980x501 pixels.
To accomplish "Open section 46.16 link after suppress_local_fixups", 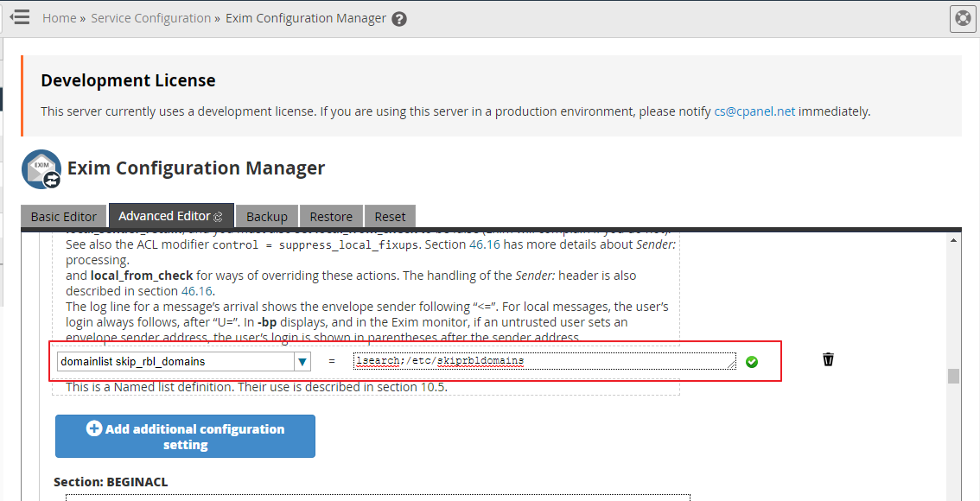I will point(485,244).
